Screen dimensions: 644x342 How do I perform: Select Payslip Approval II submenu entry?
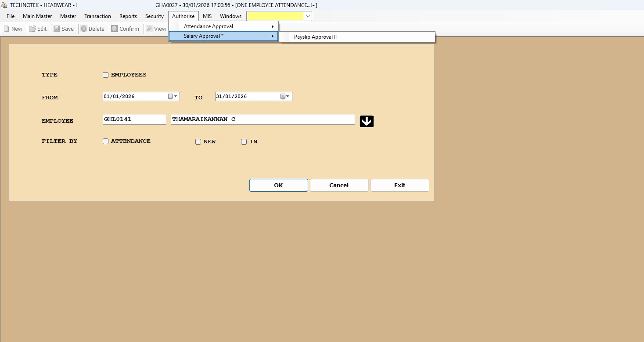click(x=315, y=37)
